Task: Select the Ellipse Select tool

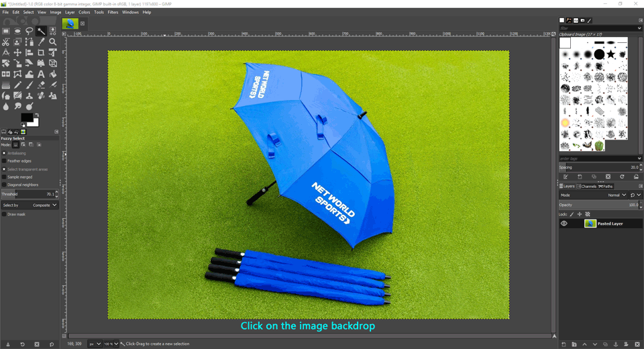Action: pos(17,31)
